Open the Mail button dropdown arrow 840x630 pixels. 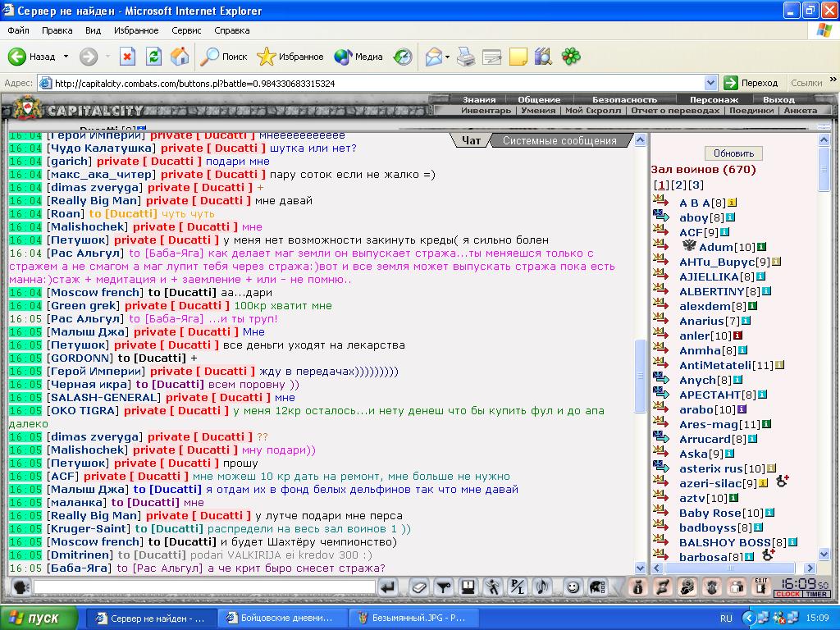click(x=447, y=57)
